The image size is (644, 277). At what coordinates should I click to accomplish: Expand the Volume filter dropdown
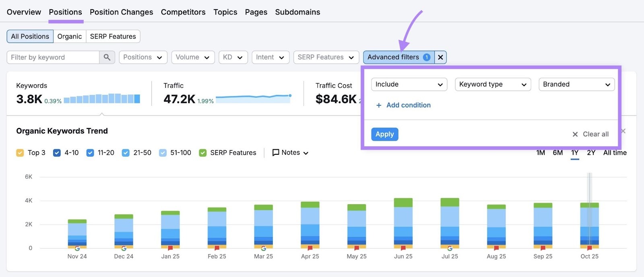click(193, 57)
